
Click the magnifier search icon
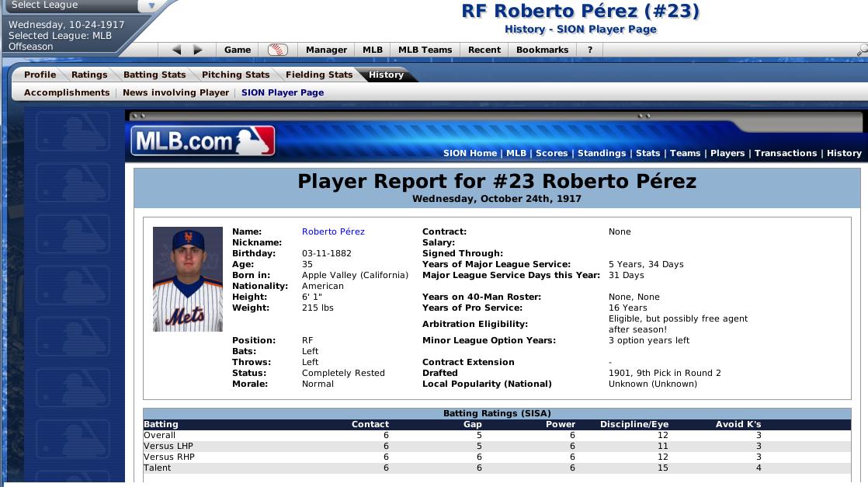pos(861,50)
